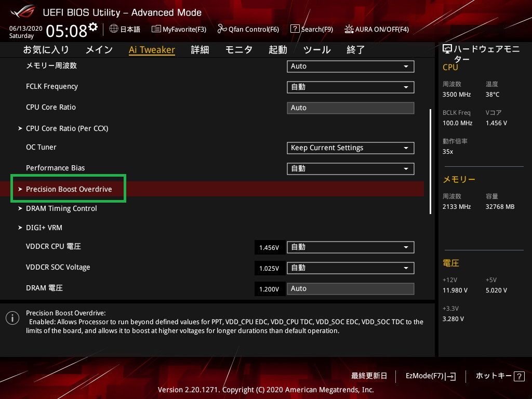Click the globe language icon

tap(114, 29)
